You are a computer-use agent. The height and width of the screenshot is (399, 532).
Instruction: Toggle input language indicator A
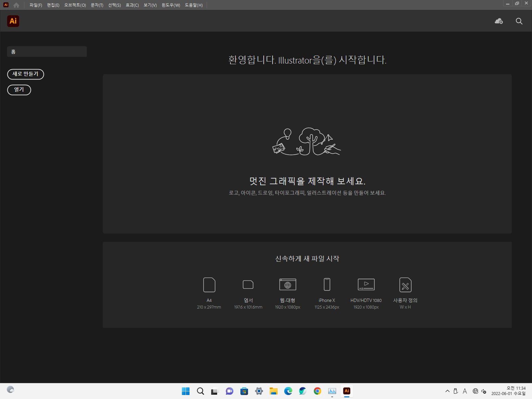(465, 391)
